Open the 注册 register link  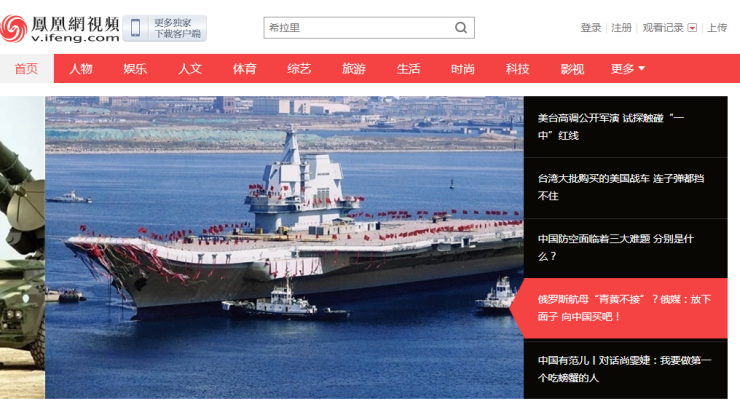click(621, 28)
